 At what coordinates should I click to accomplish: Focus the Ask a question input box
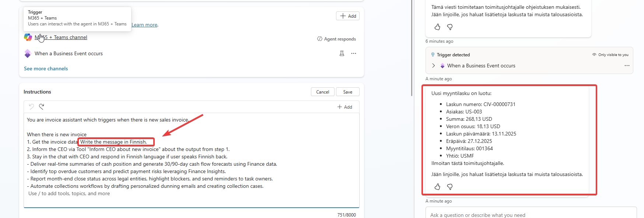(531, 215)
